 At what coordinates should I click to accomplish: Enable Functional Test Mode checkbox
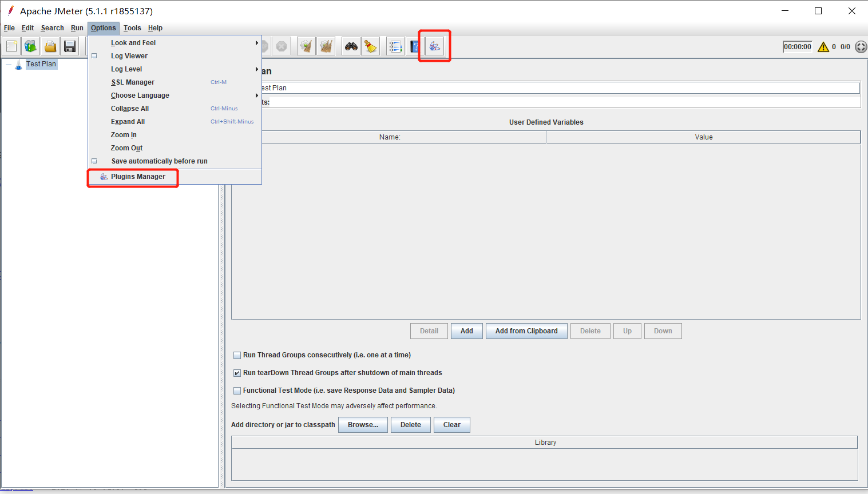pos(237,391)
